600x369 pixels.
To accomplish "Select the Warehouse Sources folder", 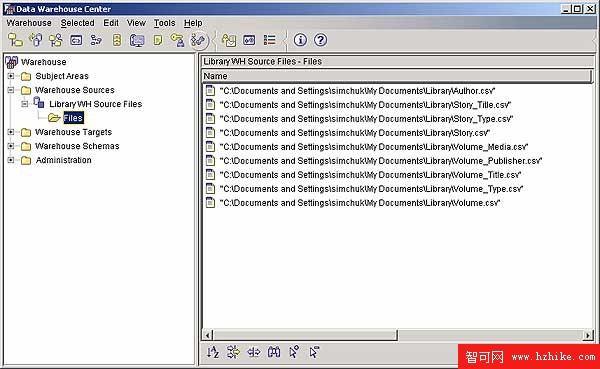I will pyautogui.click(x=75, y=90).
